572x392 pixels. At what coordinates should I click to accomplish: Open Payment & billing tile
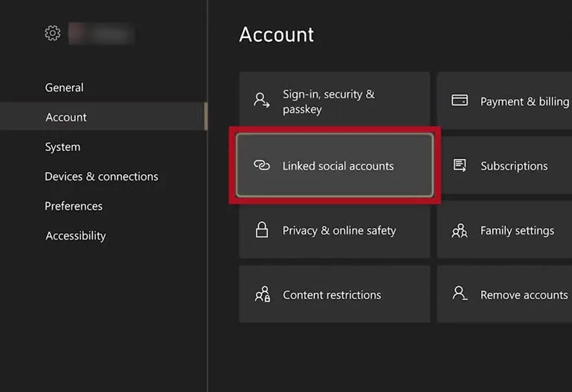[x=505, y=100]
